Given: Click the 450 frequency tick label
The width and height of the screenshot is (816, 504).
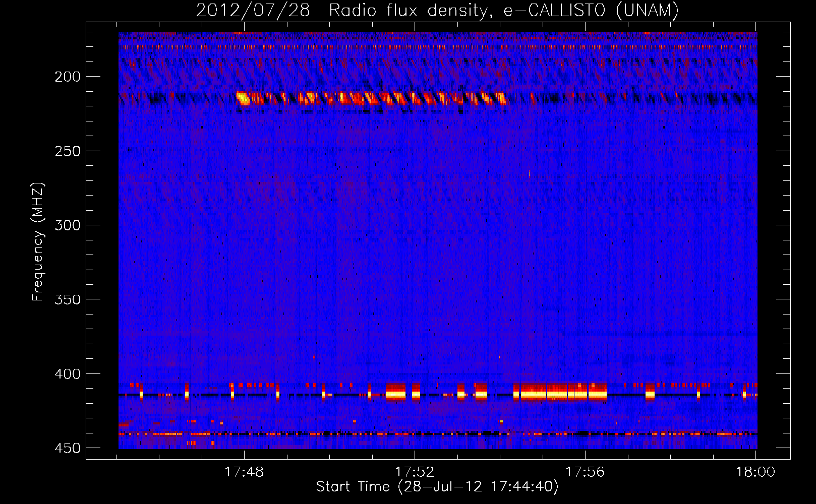Looking at the screenshot, I should [68, 448].
